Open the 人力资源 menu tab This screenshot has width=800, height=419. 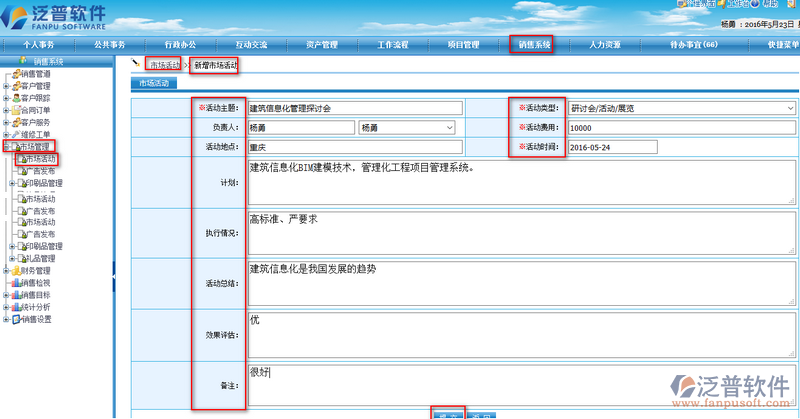(604, 45)
